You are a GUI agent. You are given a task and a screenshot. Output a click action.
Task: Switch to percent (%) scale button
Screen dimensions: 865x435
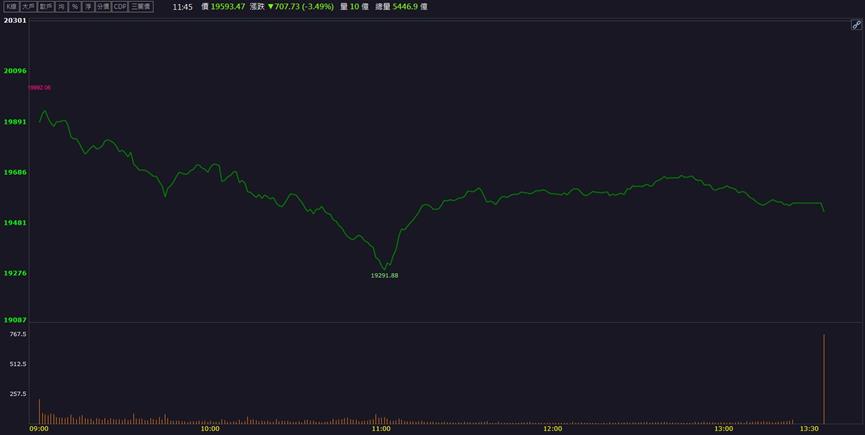pos(74,7)
